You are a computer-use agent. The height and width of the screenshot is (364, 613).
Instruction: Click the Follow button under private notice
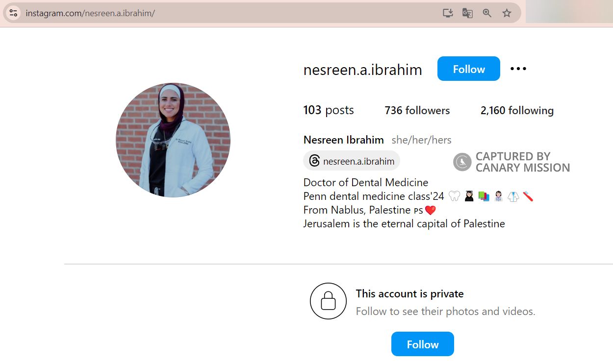422,344
